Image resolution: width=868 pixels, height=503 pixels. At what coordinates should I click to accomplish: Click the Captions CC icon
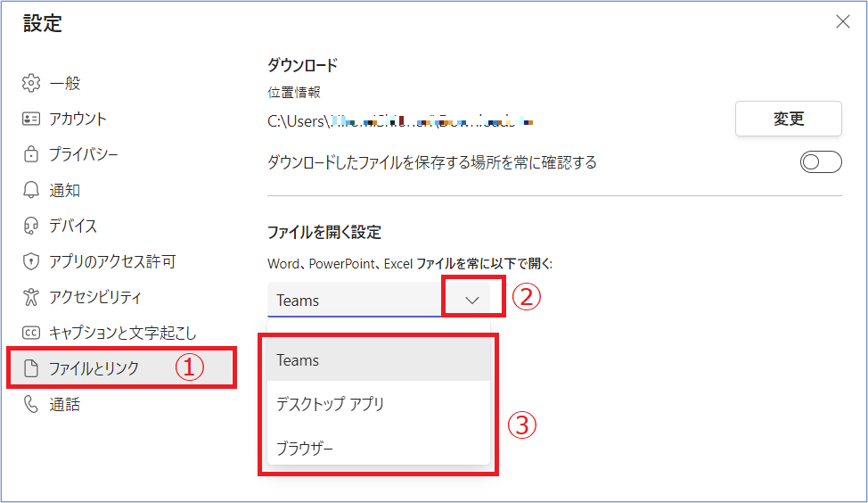[x=31, y=333]
